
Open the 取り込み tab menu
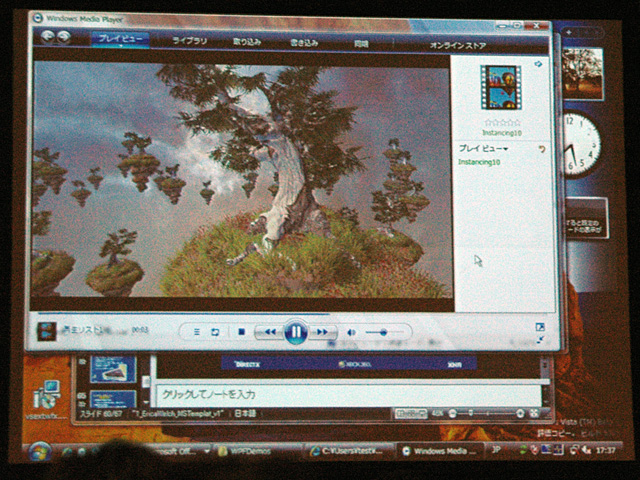click(x=246, y=42)
